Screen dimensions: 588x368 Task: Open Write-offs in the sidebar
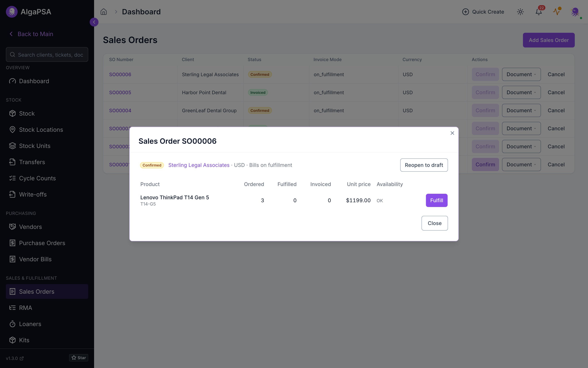tap(47, 194)
